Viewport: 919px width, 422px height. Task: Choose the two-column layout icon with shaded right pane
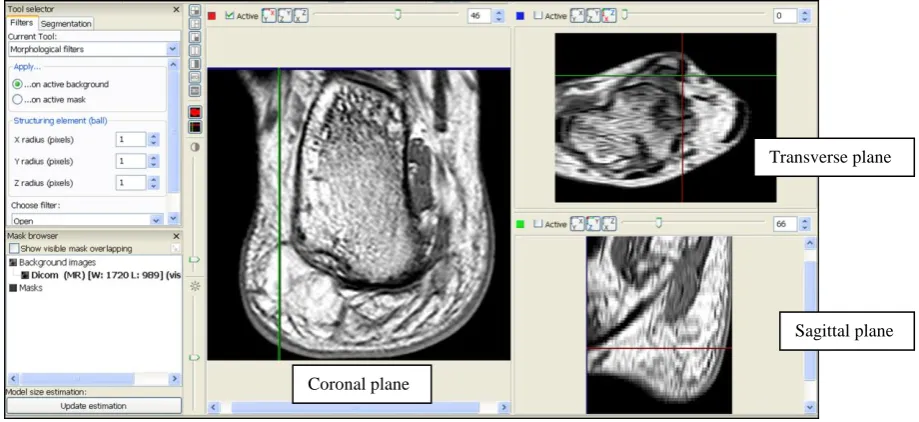click(x=195, y=64)
